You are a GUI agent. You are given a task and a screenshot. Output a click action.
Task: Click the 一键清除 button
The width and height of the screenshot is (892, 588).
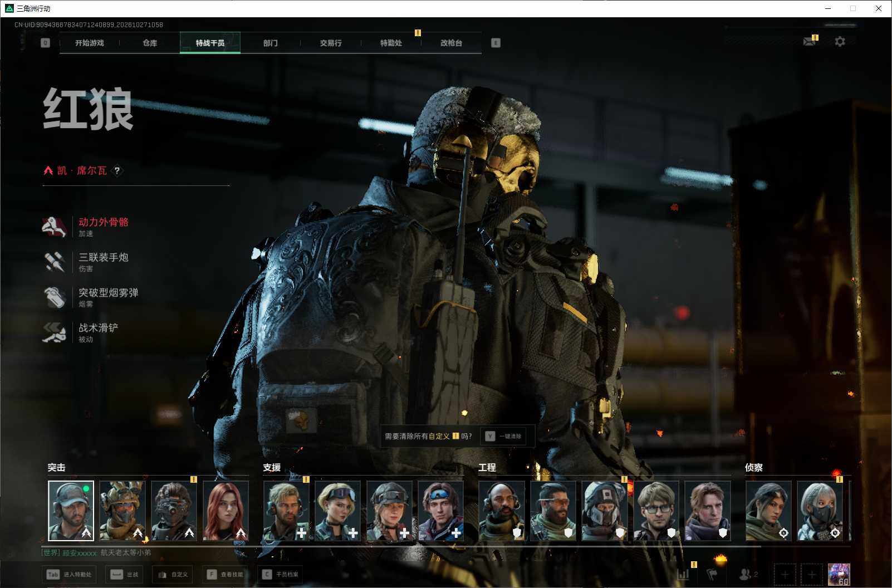503,436
